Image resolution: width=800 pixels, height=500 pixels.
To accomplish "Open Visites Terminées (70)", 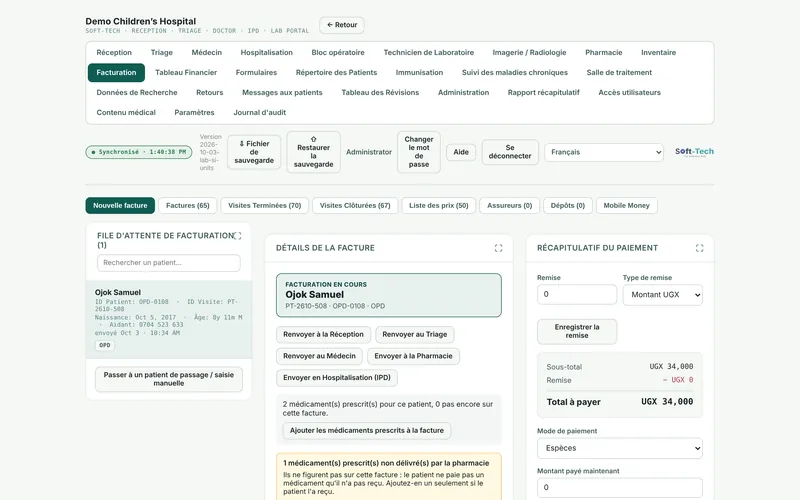I will 264,206.
